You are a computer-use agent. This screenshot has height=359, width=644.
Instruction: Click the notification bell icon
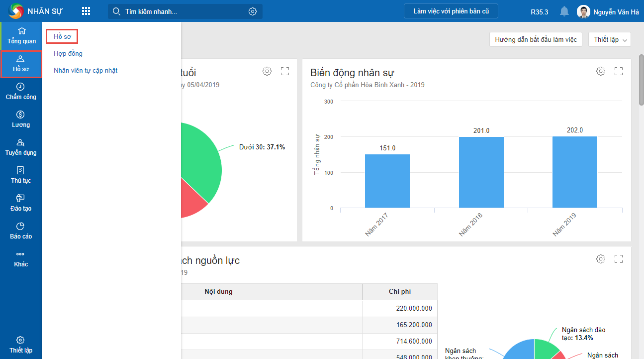[x=564, y=11]
